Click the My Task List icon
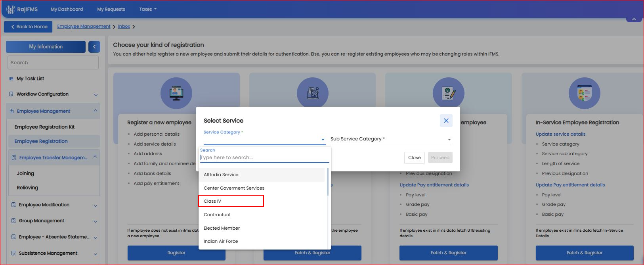The width and height of the screenshot is (644, 265). click(11, 79)
